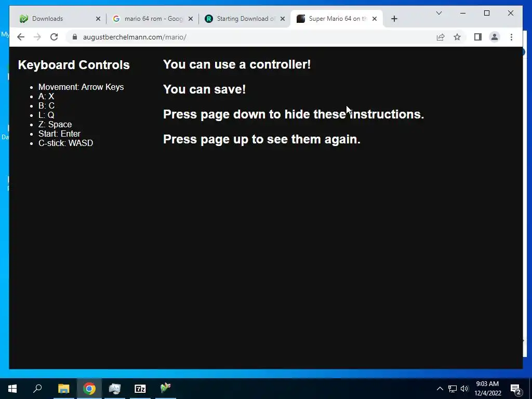This screenshot has height=399, width=532.
Task: Close the Chrome window
Action: (511, 13)
